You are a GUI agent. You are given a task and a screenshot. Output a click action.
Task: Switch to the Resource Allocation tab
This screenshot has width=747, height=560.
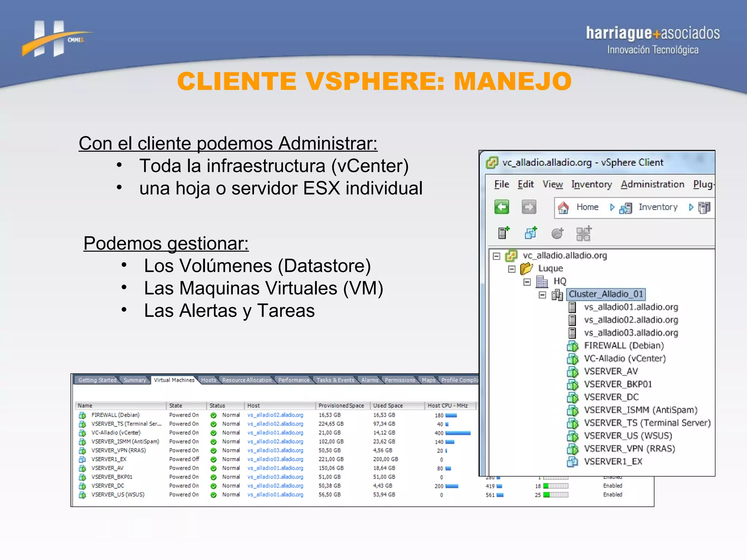point(247,380)
